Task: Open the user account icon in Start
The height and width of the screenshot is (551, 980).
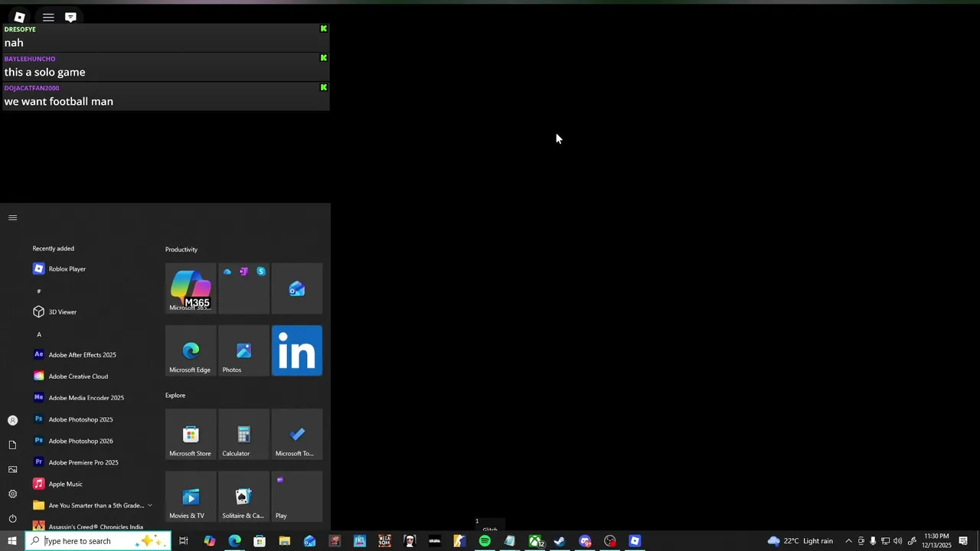Action: click(12, 420)
